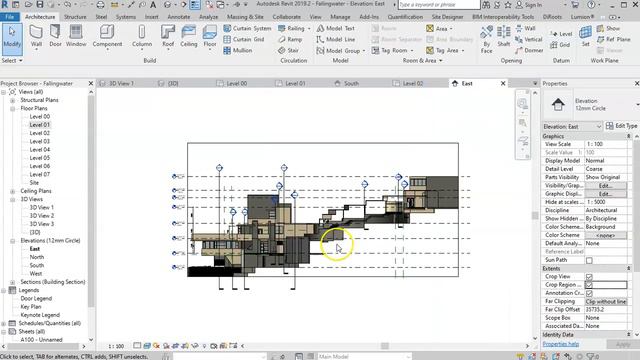
Task: Click the Curtain Grid tool
Action: pyautogui.click(x=244, y=40)
